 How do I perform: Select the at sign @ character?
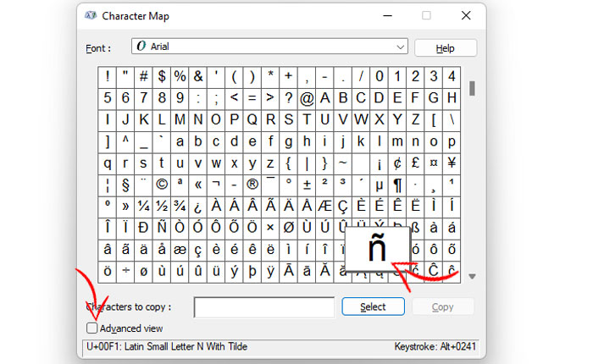click(307, 99)
